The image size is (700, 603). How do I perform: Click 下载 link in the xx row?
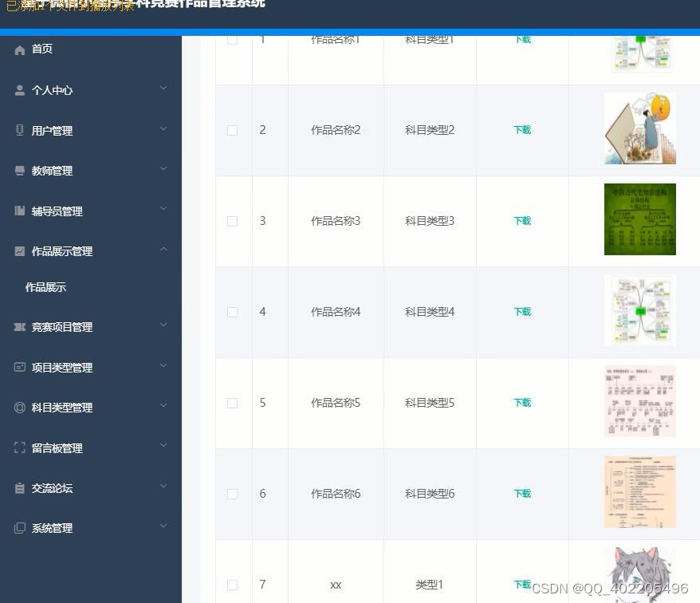pyautogui.click(x=522, y=584)
